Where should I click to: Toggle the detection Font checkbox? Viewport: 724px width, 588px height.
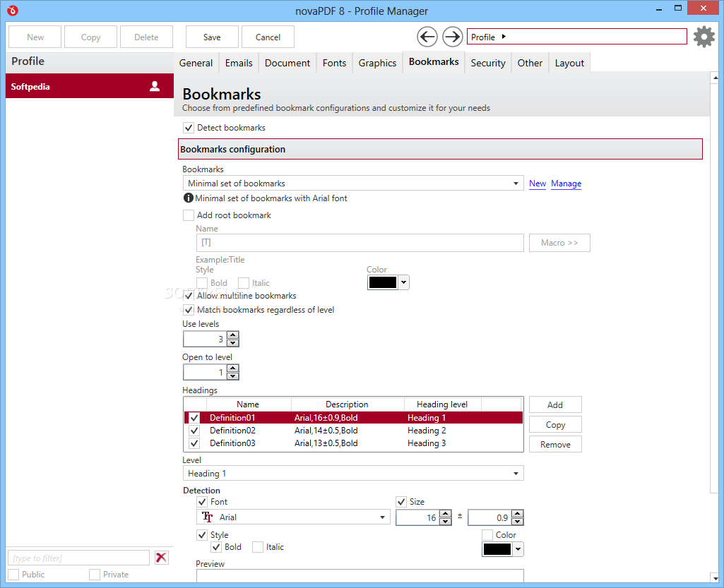pos(202,502)
